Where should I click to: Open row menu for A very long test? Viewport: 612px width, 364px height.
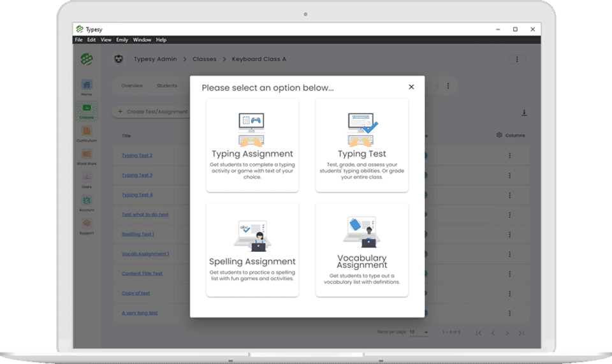(x=509, y=313)
